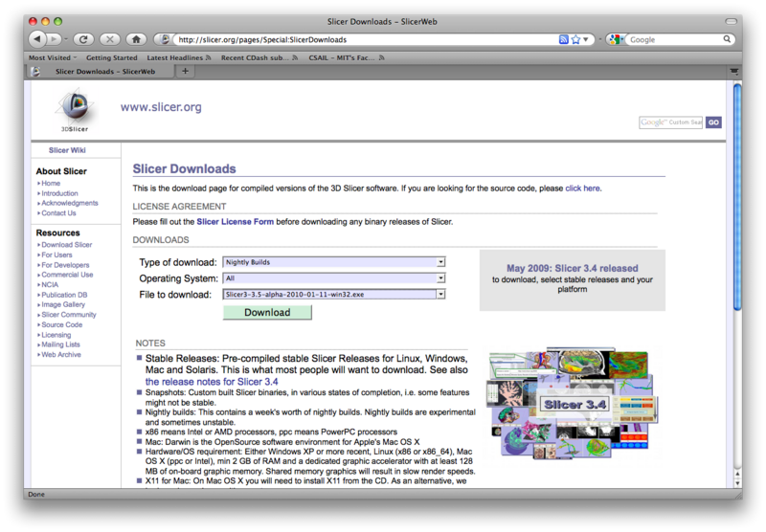Viewport: 766px width, 532px height.
Task: Go to Home in About Slicer
Action: click(x=51, y=183)
